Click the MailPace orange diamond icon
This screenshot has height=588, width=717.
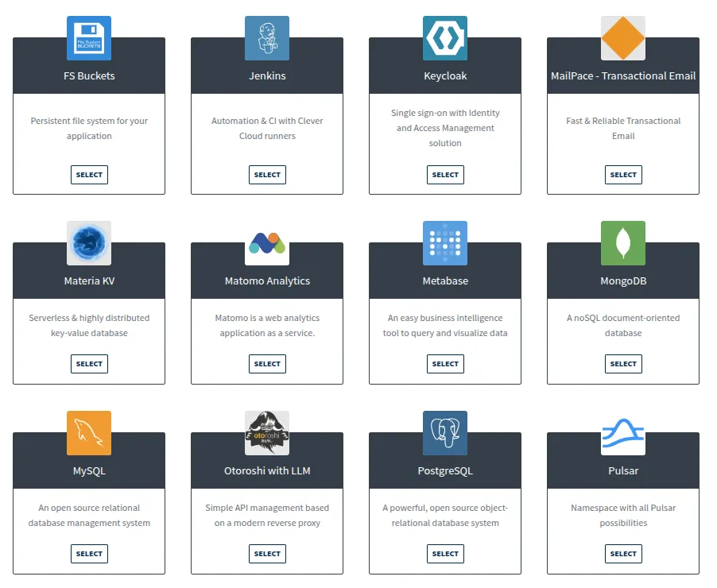click(x=622, y=38)
